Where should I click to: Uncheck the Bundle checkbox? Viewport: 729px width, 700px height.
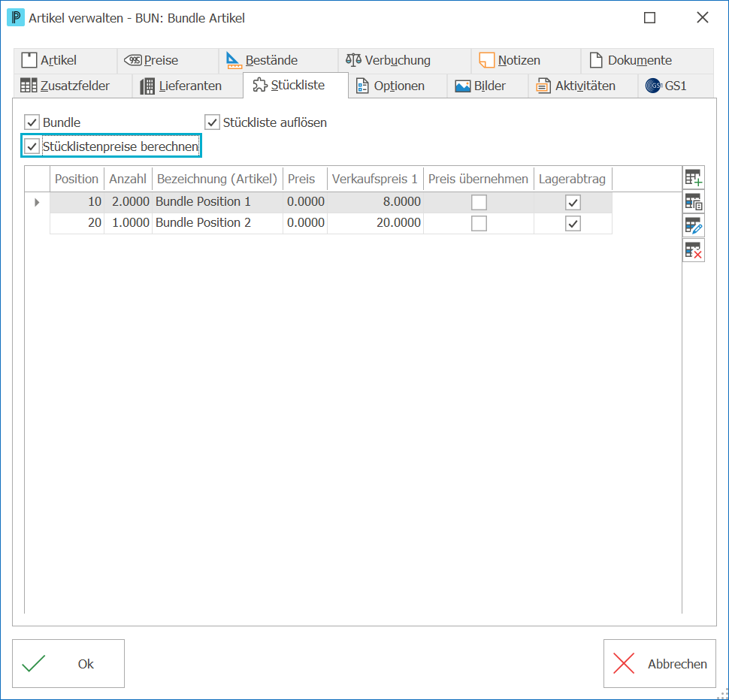click(32, 122)
